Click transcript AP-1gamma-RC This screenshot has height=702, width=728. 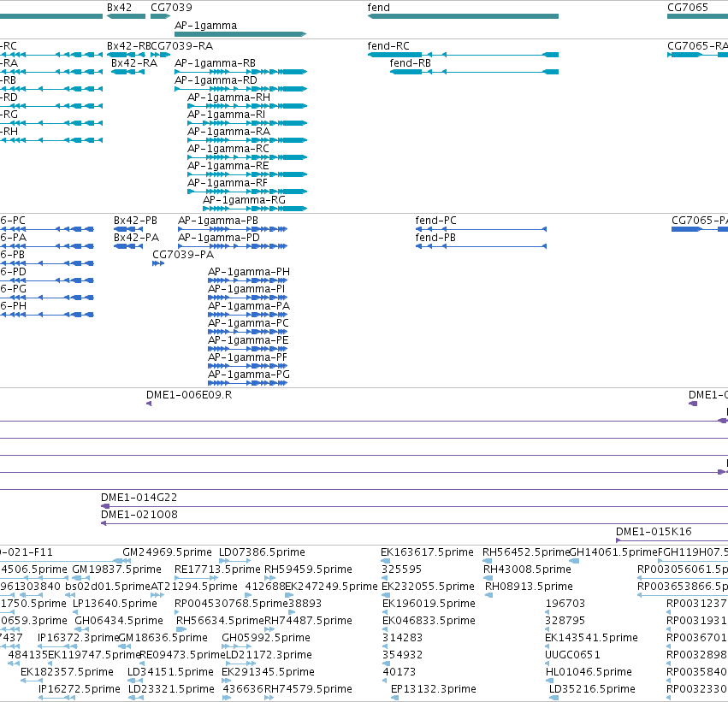pos(228,149)
